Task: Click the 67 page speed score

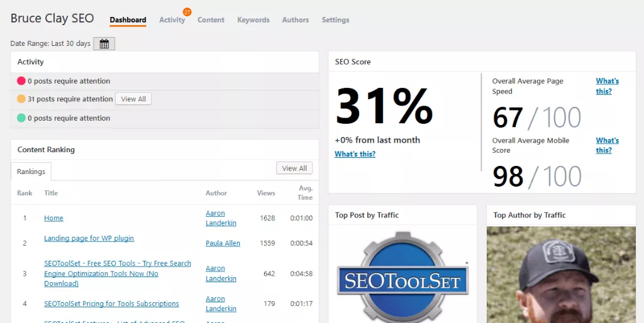Action: [508, 118]
